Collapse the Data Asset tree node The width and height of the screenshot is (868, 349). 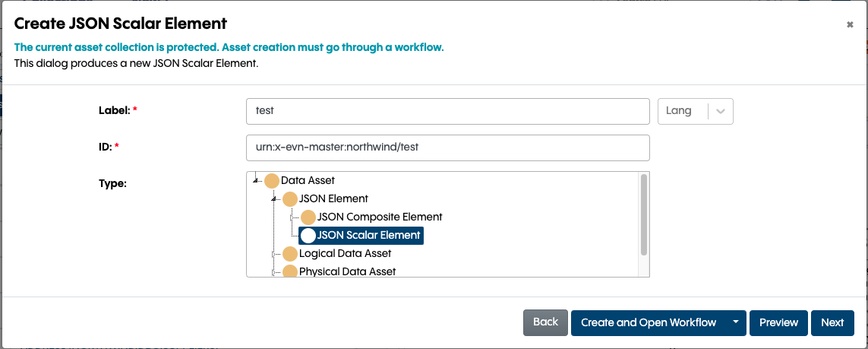[x=257, y=181]
